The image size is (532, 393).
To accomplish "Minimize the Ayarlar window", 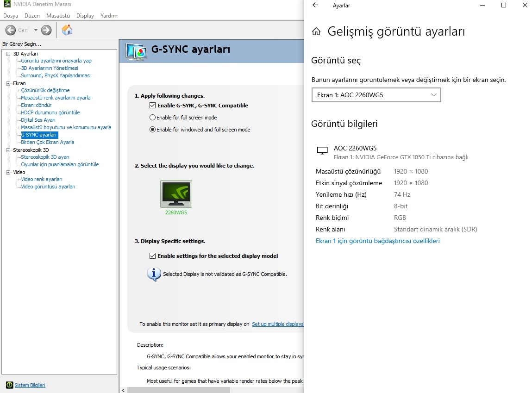I will (482, 5).
